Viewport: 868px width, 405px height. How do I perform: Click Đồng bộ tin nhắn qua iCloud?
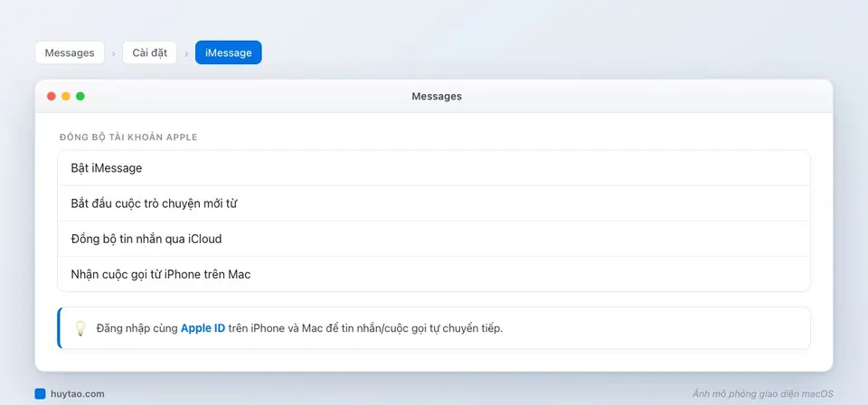[x=434, y=239]
